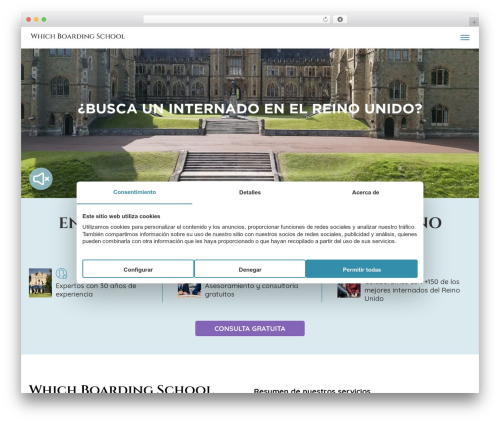The image size is (500, 423).
Task: Click the yellow minimize window button
Action: coord(36,20)
